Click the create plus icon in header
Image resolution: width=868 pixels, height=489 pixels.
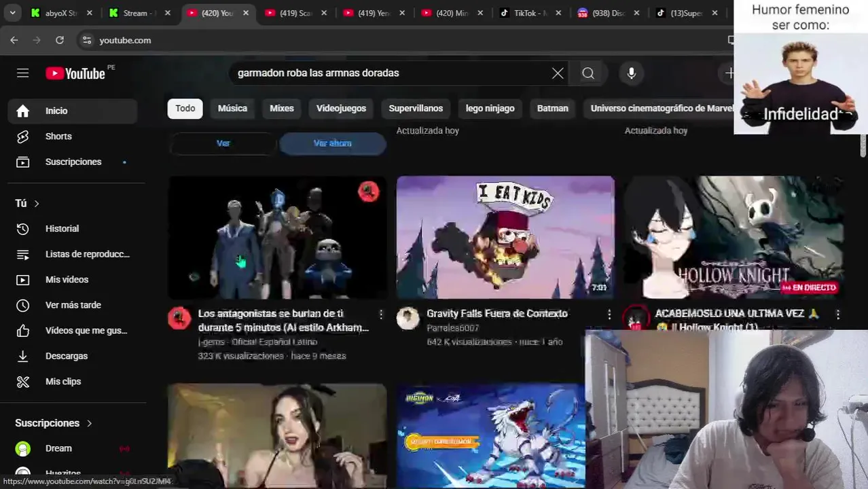729,73
